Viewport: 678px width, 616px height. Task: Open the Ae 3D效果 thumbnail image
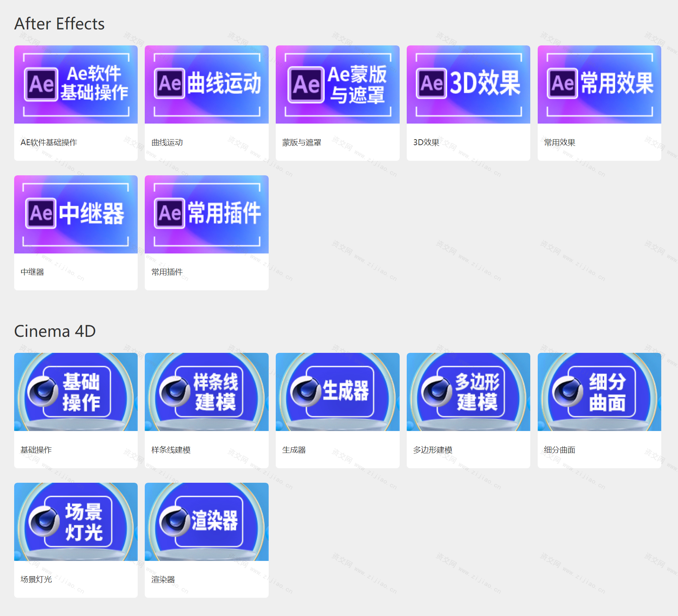point(468,84)
